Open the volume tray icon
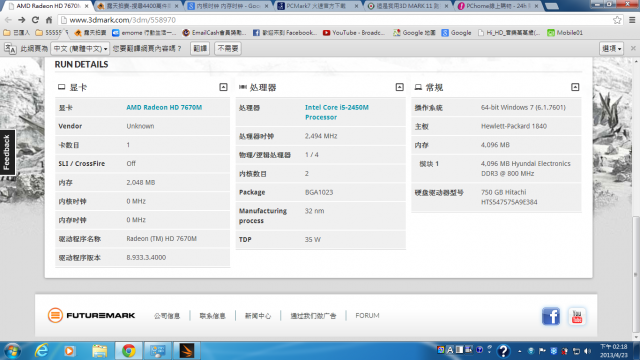Viewport: 640px width, 360px height. (587, 351)
